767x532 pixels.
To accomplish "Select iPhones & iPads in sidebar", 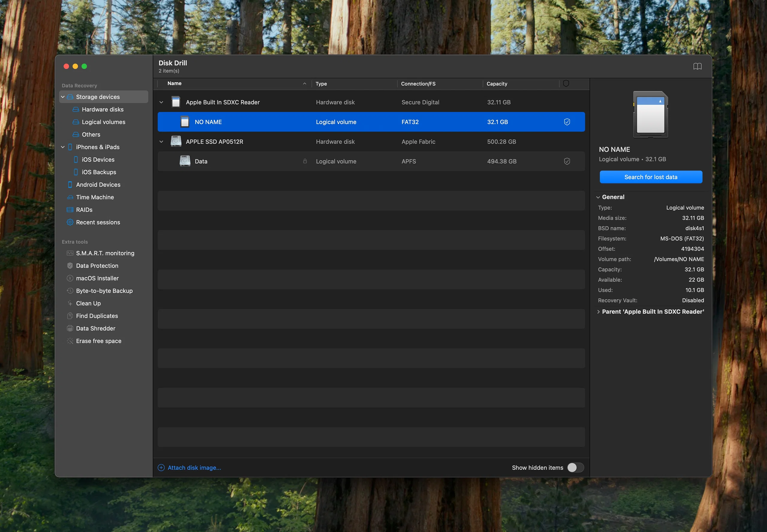I will coord(97,147).
